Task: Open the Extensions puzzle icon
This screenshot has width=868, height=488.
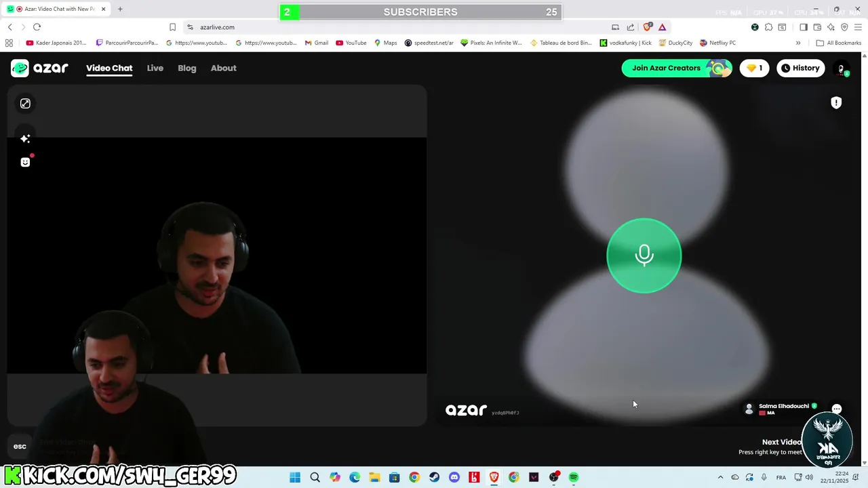Action: coord(768,27)
